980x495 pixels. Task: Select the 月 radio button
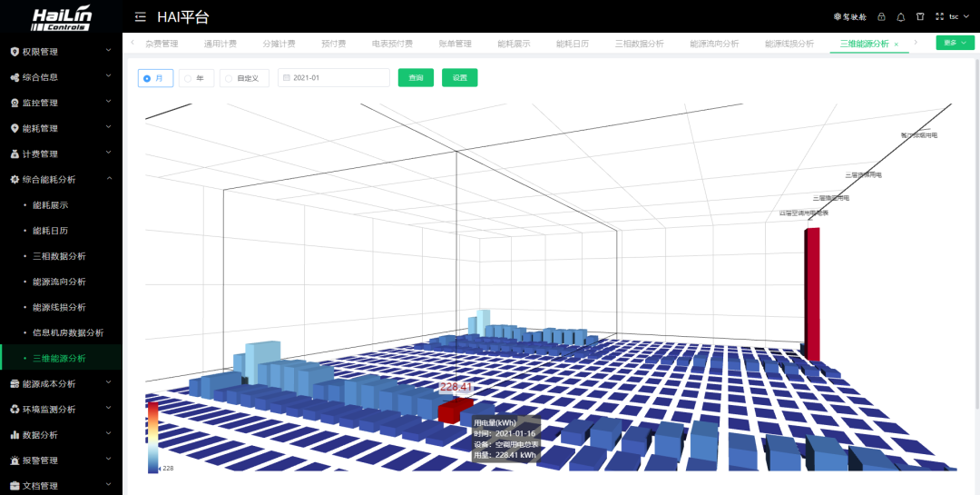(x=155, y=78)
